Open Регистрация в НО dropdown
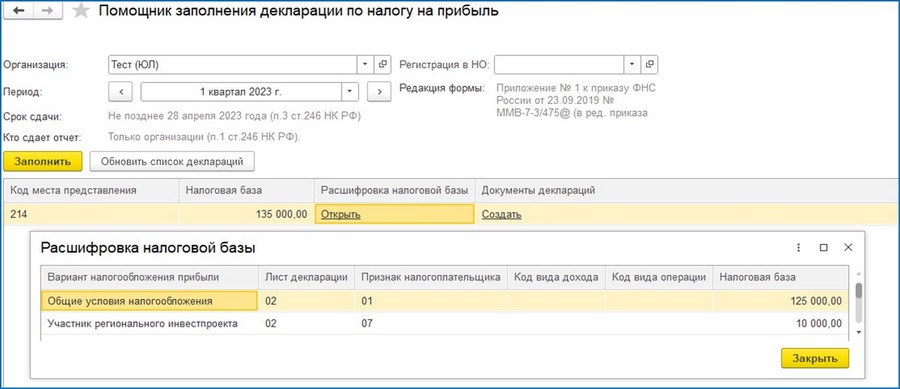Image resolution: width=900 pixels, height=389 pixels. (632, 65)
